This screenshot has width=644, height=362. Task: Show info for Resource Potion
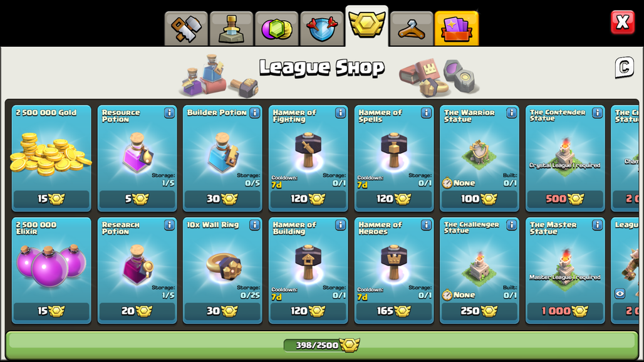tap(169, 113)
